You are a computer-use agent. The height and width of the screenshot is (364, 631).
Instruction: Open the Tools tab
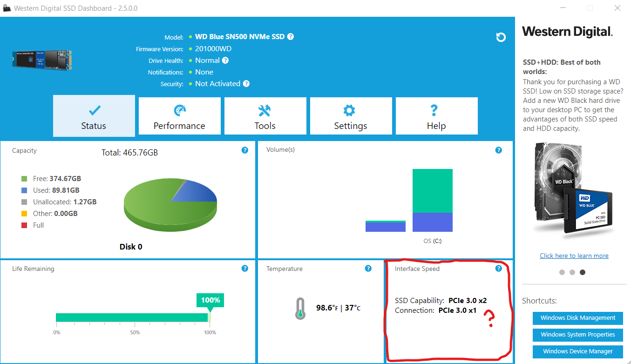click(x=265, y=116)
